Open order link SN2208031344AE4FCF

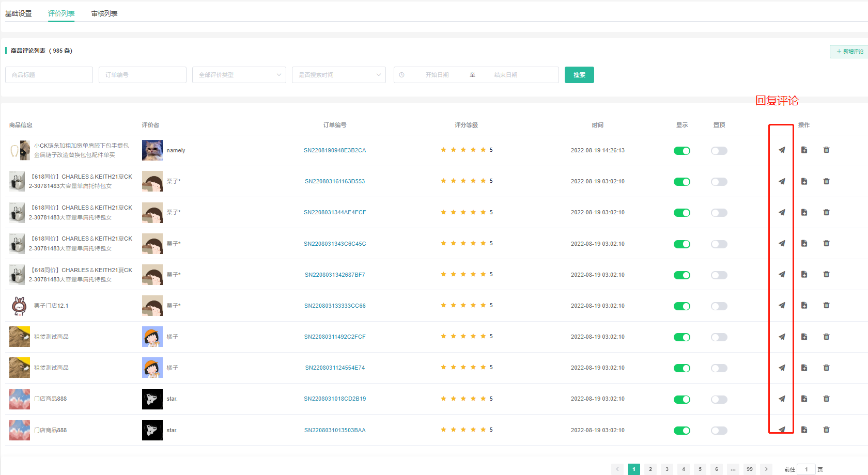coord(335,213)
